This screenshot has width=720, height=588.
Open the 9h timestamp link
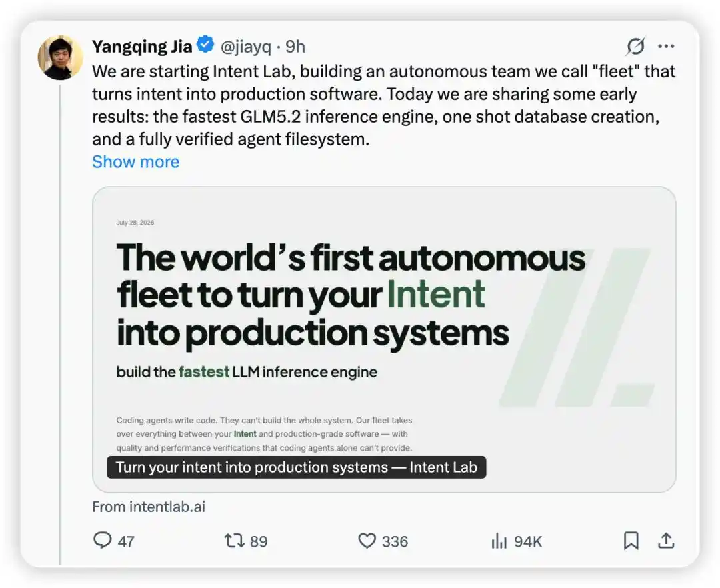point(295,47)
